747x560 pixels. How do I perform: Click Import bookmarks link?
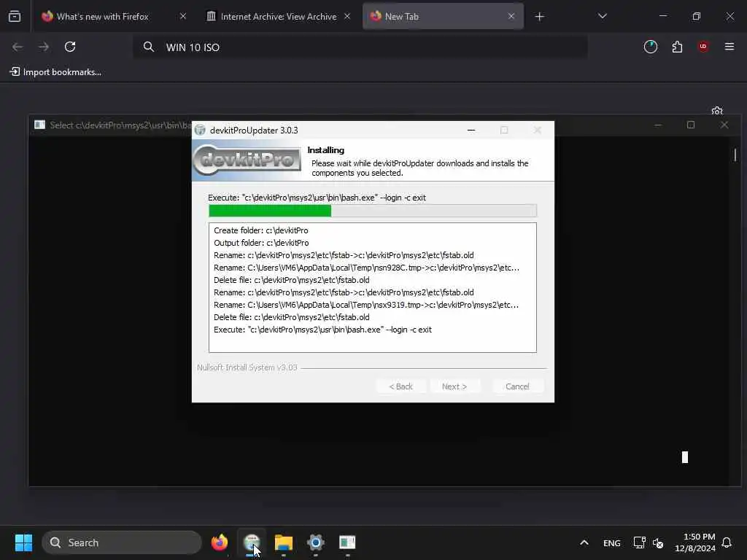tap(55, 72)
